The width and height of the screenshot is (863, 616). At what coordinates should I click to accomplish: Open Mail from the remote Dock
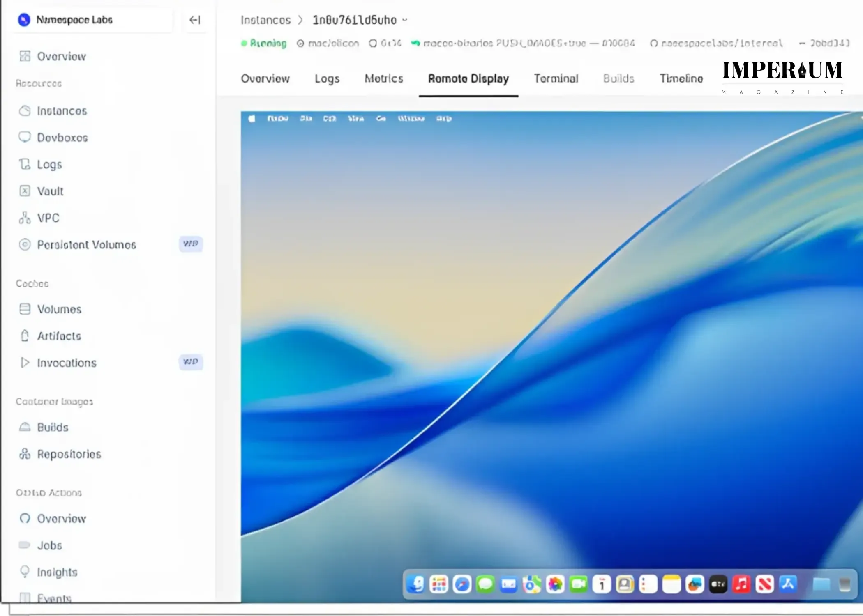click(509, 584)
